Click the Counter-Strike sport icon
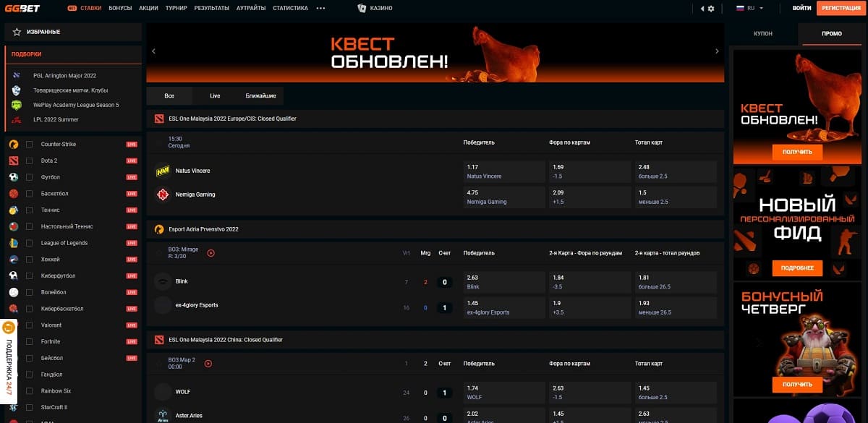The width and height of the screenshot is (868, 423). (14, 144)
